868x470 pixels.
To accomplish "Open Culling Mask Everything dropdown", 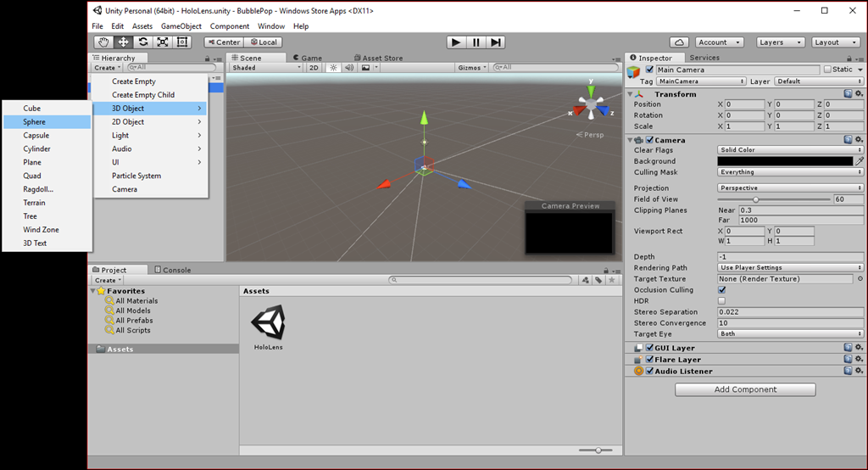I will click(790, 172).
